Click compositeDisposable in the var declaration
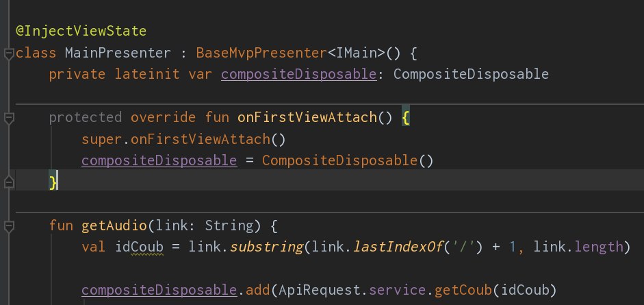The height and width of the screenshot is (305, 644). 298,75
